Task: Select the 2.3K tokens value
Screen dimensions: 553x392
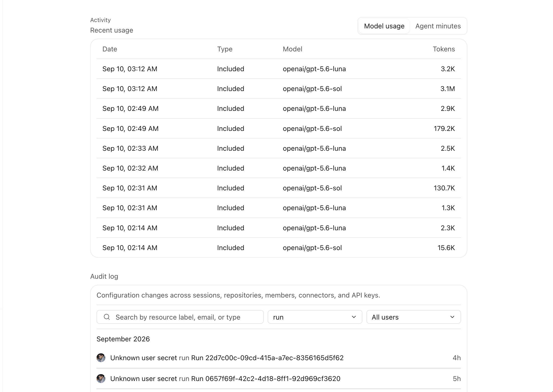Action: coord(448,228)
